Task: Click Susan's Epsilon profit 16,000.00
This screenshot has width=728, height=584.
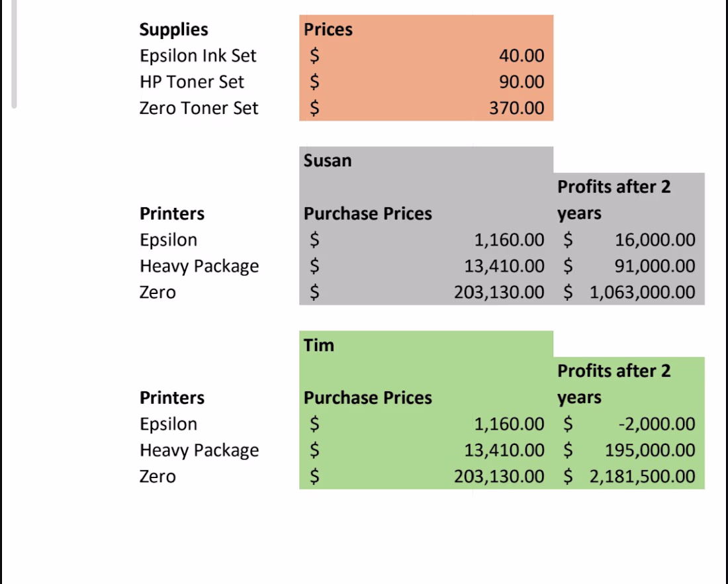Action: pyautogui.click(x=655, y=239)
